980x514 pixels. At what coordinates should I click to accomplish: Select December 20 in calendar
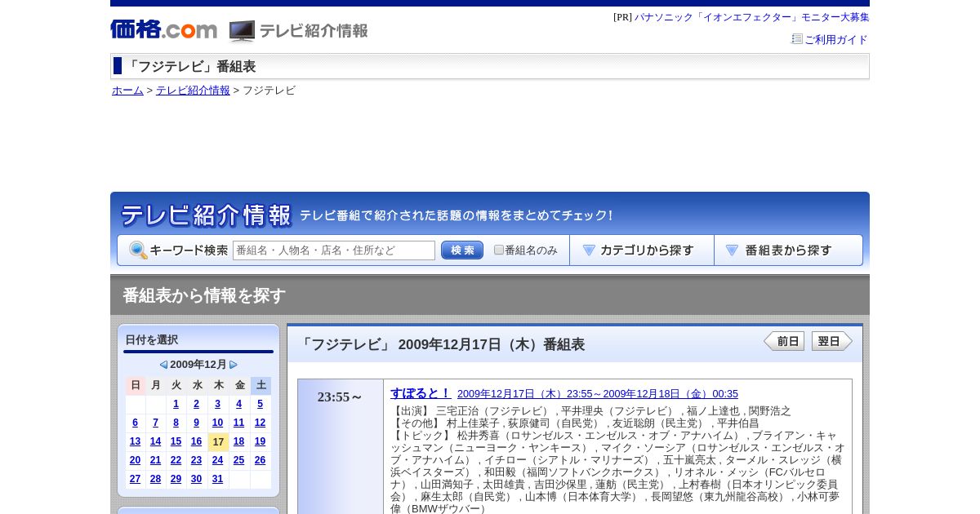click(x=135, y=460)
